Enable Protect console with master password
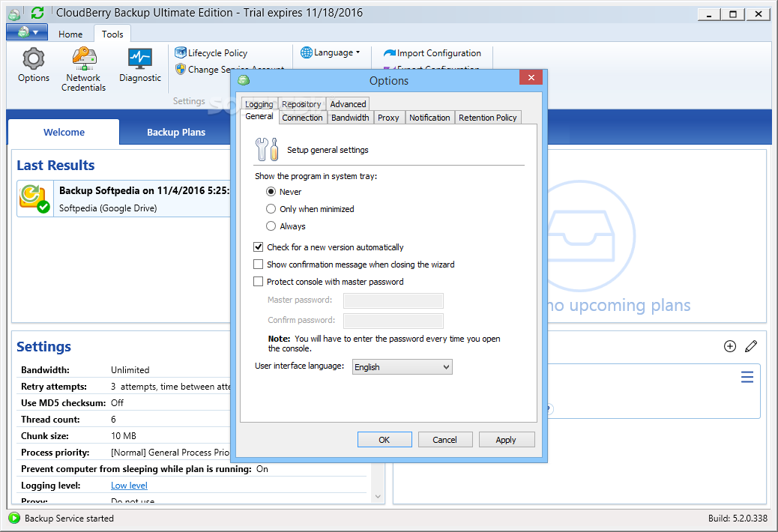Viewport: 778px width, 532px height. (x=258, y=282)
